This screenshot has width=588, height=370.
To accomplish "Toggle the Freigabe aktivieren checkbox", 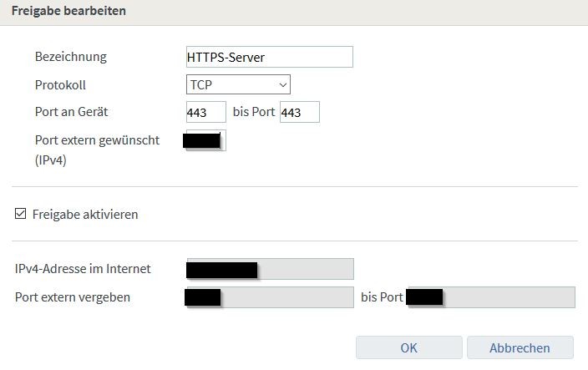I will click(21, 214).
